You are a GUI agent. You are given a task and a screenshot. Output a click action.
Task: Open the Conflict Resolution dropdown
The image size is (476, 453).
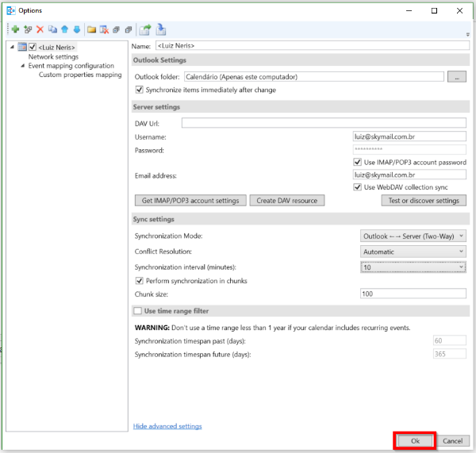tap(413, 251)
